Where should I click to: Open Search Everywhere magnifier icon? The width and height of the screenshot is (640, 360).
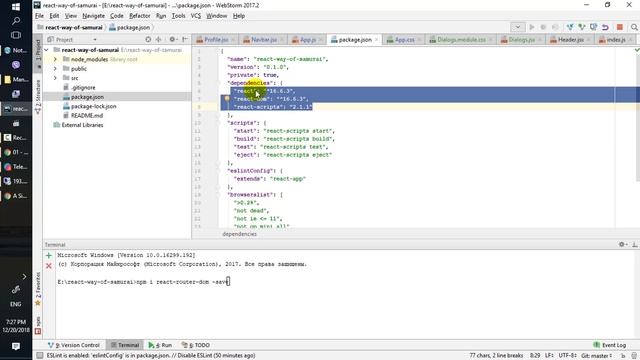point(634,27)
